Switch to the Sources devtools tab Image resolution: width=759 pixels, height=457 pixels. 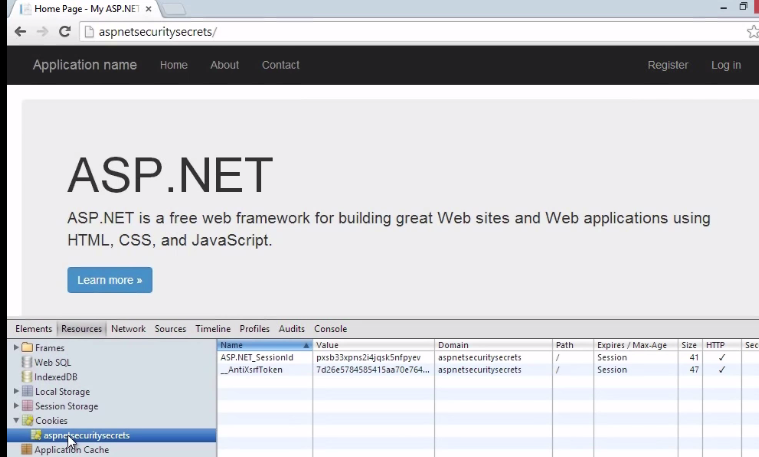coord(170,329)
